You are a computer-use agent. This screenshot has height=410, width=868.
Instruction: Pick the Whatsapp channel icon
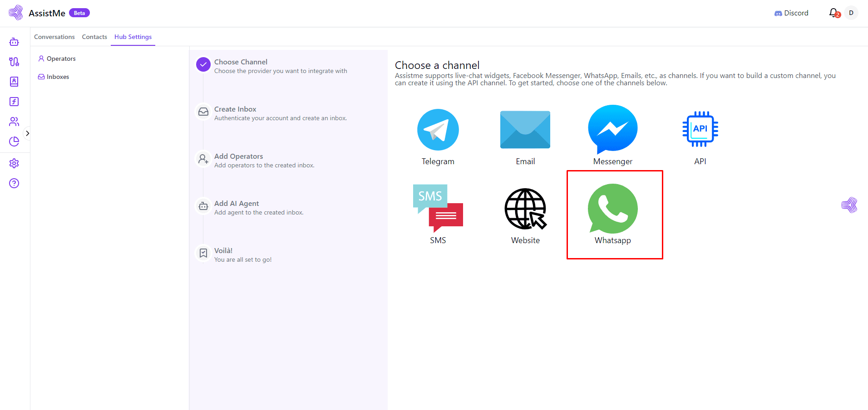pos(613,209)
